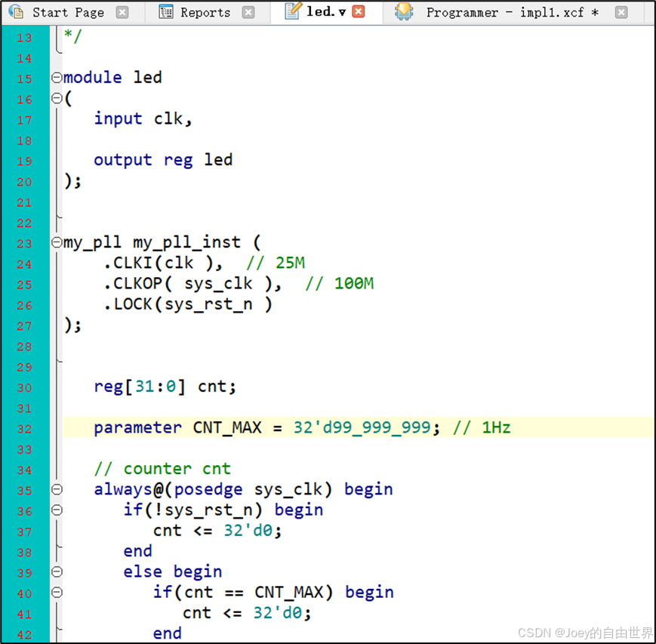Collapse the port list fold at line 16
The width and height of the screenshot is (656, 644).
pos(57,98)
